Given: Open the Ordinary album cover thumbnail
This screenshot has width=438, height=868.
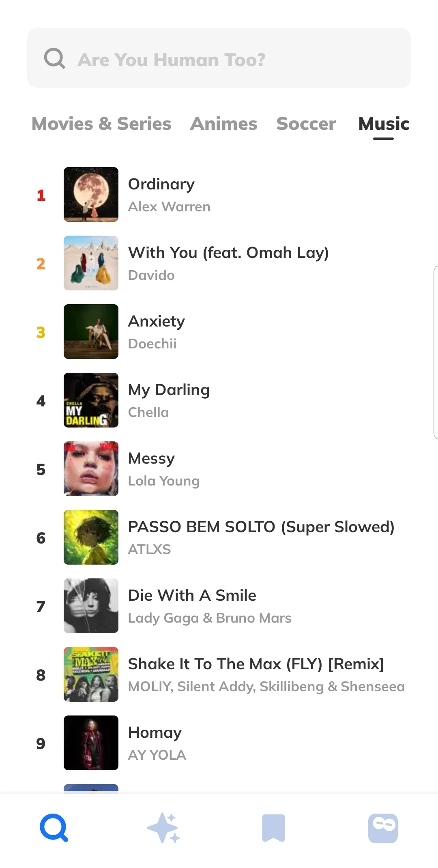Looking at the screenshot, I should pyautogui.click(x=91, y=194).
